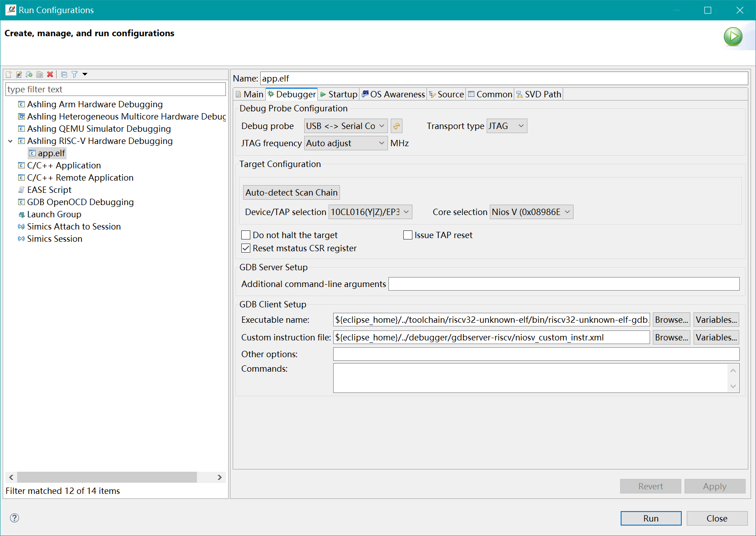Viewport: 756px width, 536px height.
Task: Click the tree's horizontal scrollbar thumb
Action: point(107,477)
